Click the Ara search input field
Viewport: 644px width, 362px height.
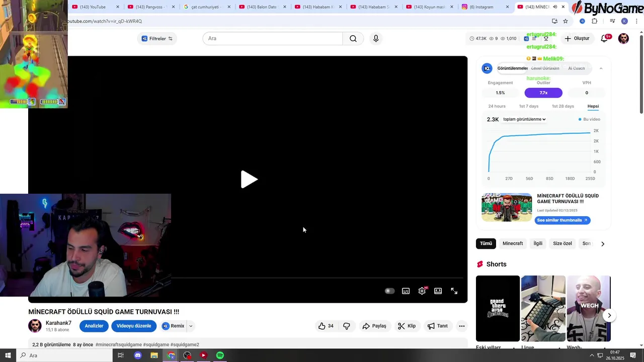point(272,39)
